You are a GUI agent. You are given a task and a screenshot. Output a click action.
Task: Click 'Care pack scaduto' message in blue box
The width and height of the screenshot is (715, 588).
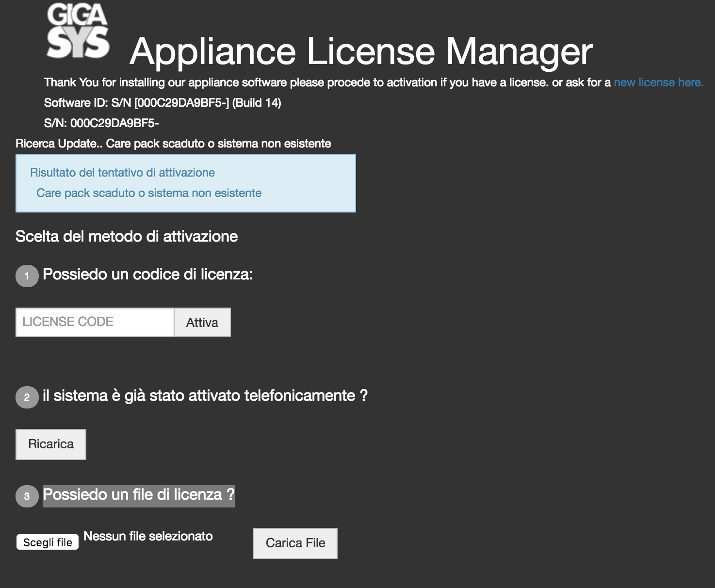149,193
